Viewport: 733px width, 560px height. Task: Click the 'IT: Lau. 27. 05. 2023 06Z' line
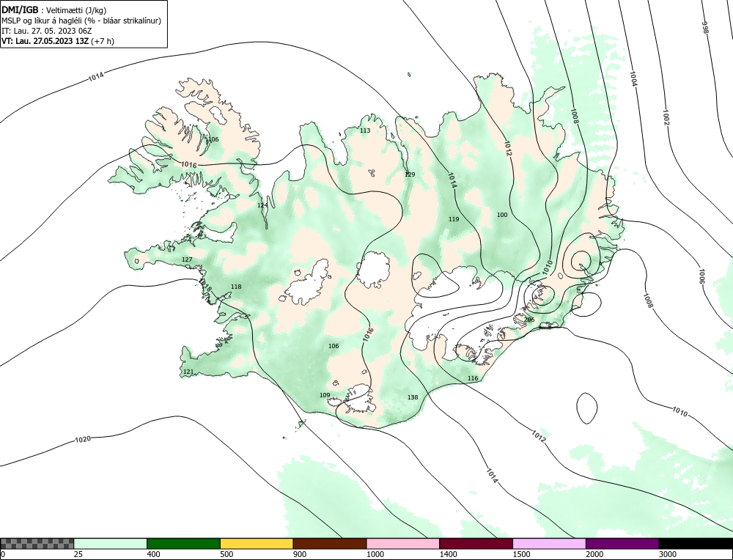coord(47,31)
